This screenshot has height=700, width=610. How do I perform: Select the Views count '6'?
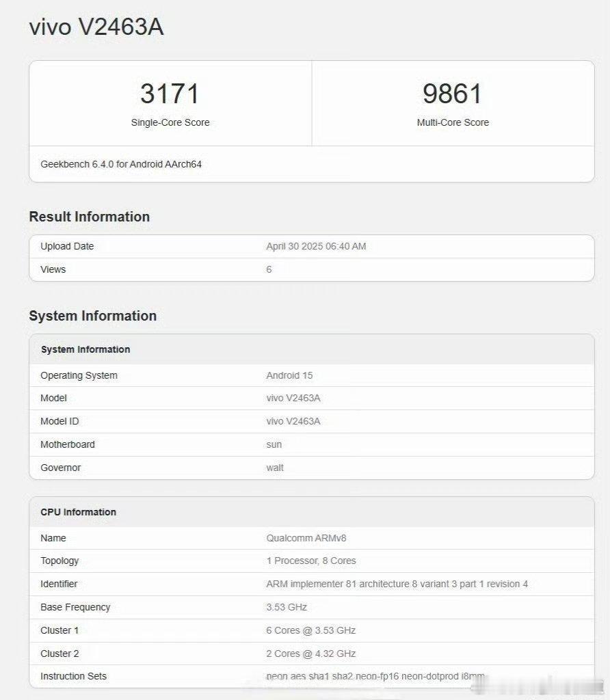tap(269, 269)
